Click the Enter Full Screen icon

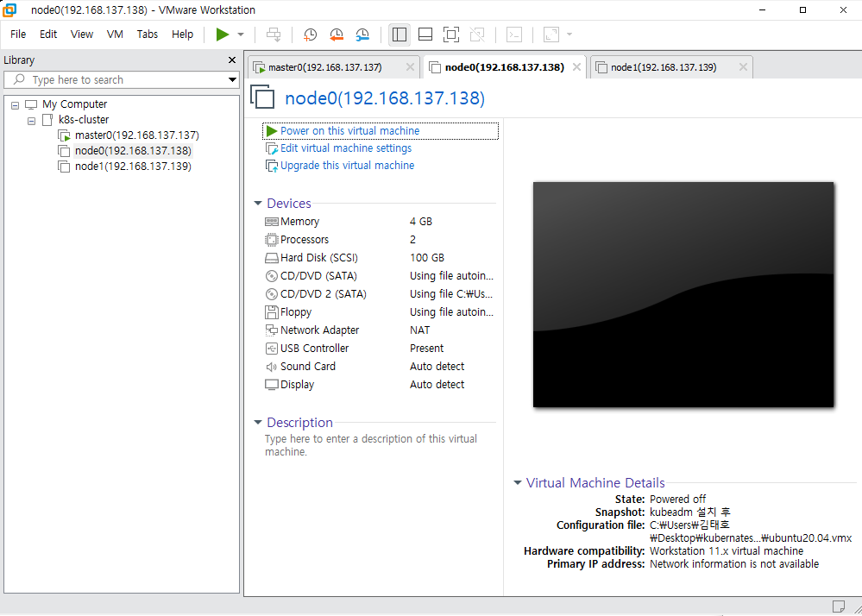[x=451, y=35]
